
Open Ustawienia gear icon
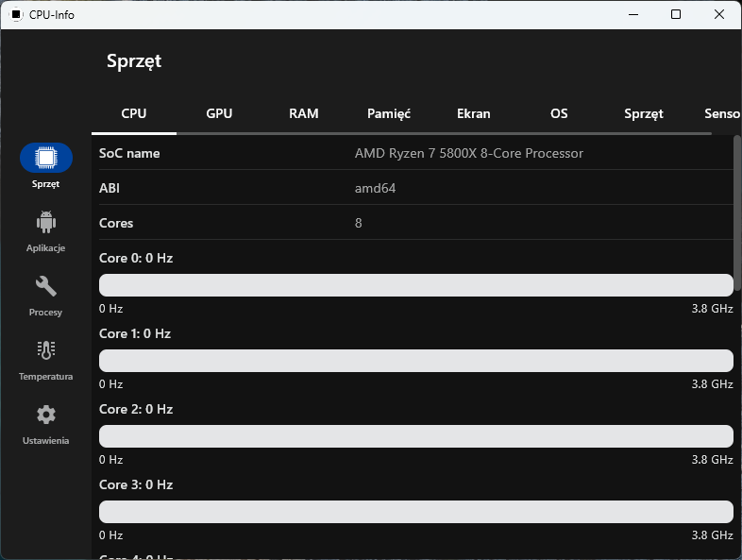46,415
